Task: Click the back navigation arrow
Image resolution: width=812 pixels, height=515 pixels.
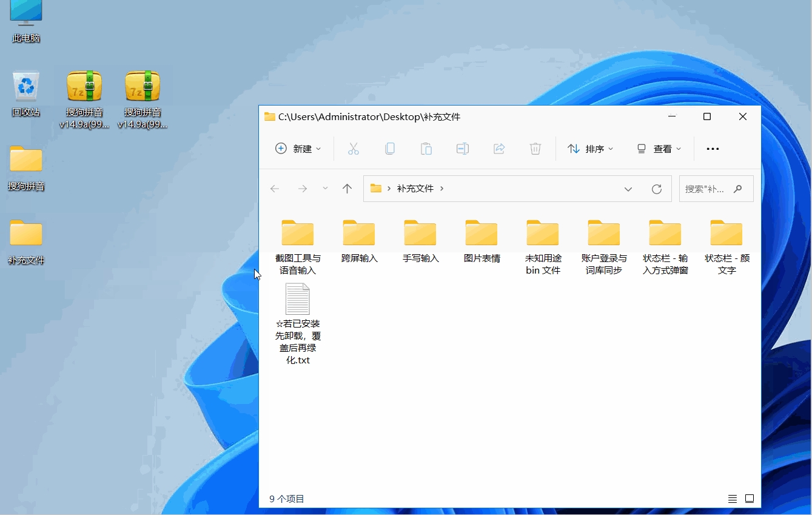Action: [275, 189]
